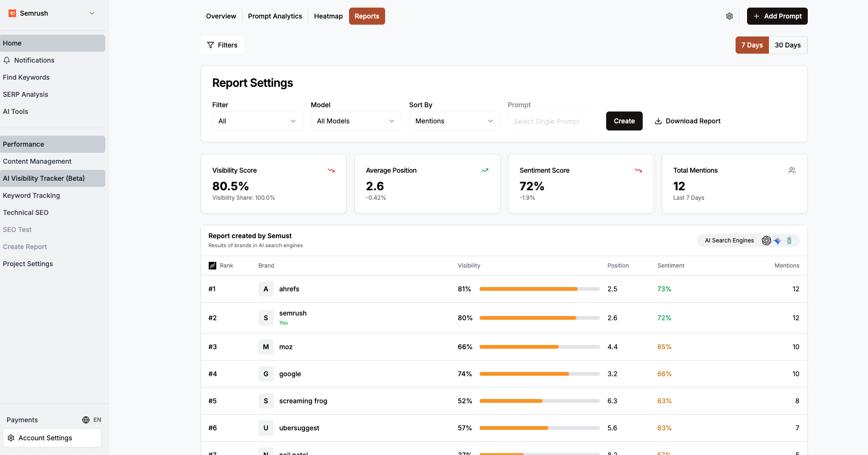Click the ChatGPT engine icon

pos(766,241)
